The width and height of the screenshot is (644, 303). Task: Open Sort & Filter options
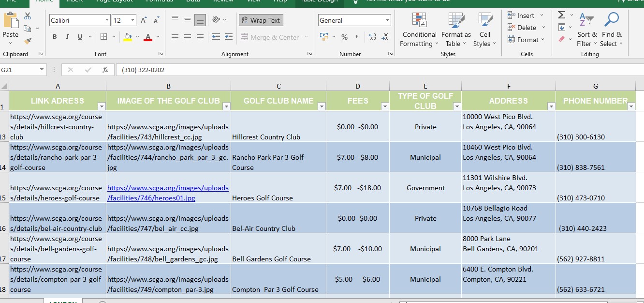click(587, 30)
